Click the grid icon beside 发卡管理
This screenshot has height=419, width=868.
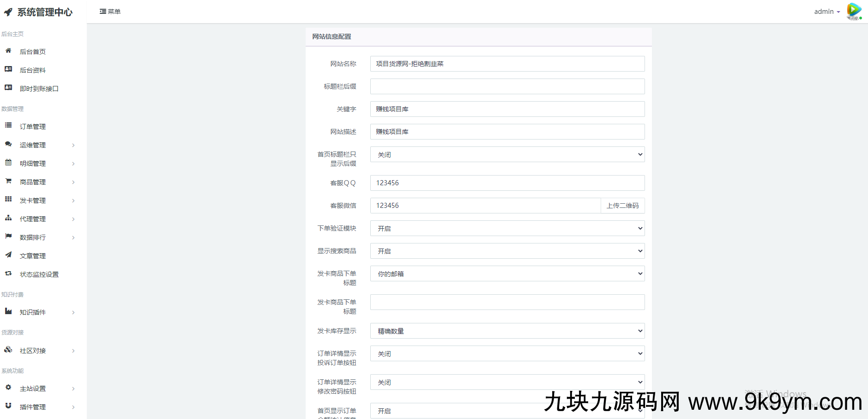tap(8, 200)
